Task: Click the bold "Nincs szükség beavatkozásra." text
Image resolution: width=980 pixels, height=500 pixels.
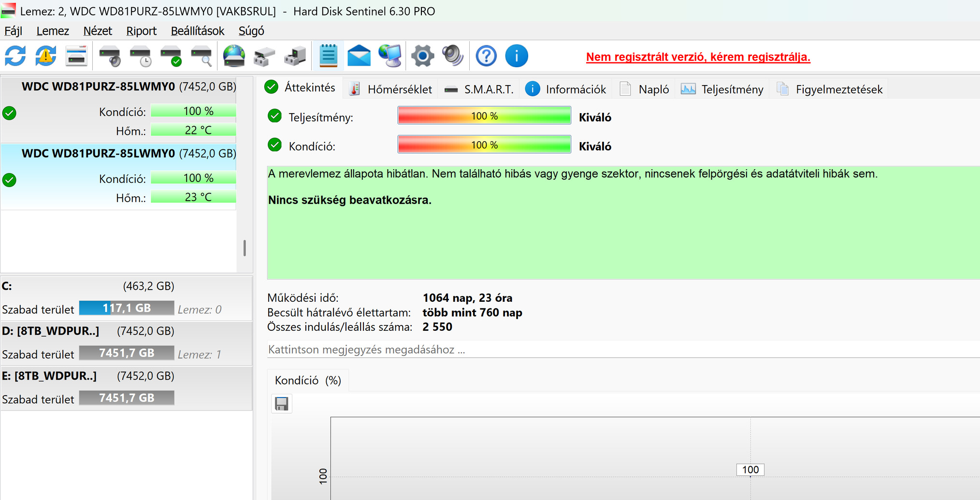Action: tap(350, 200)
